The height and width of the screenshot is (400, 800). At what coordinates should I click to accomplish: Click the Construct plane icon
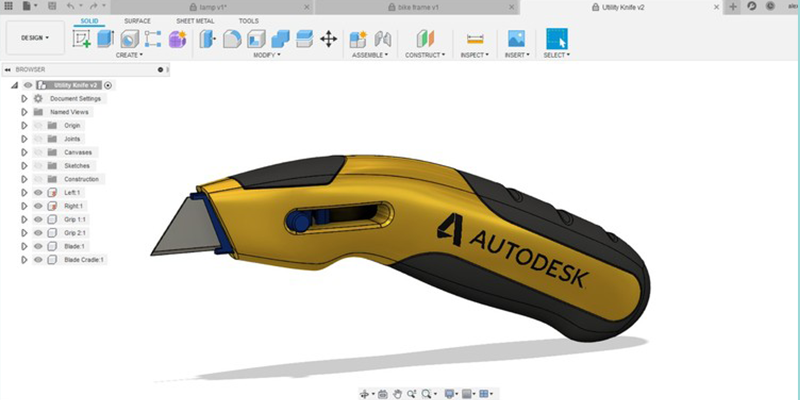tap(424, 39)
